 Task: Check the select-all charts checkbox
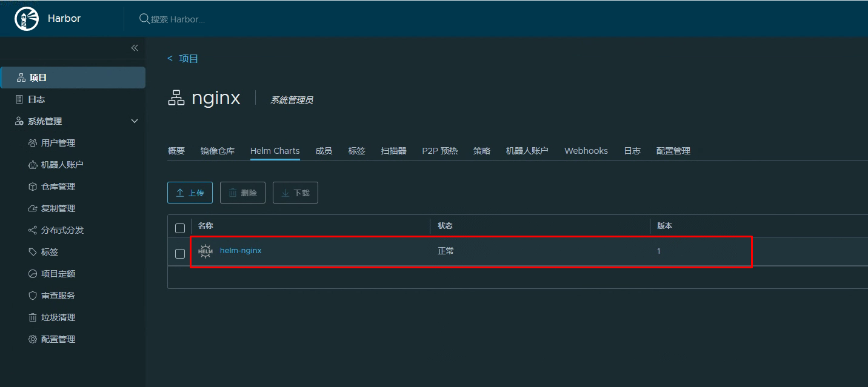[x=180, y=228]
